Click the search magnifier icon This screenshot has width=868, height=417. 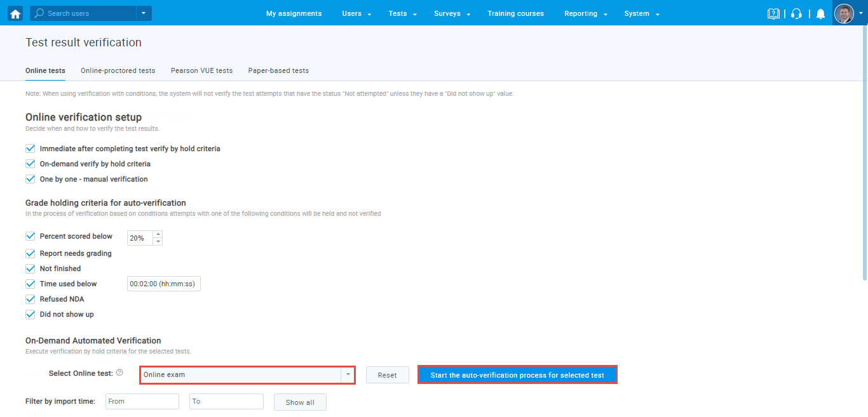[39, 13]
